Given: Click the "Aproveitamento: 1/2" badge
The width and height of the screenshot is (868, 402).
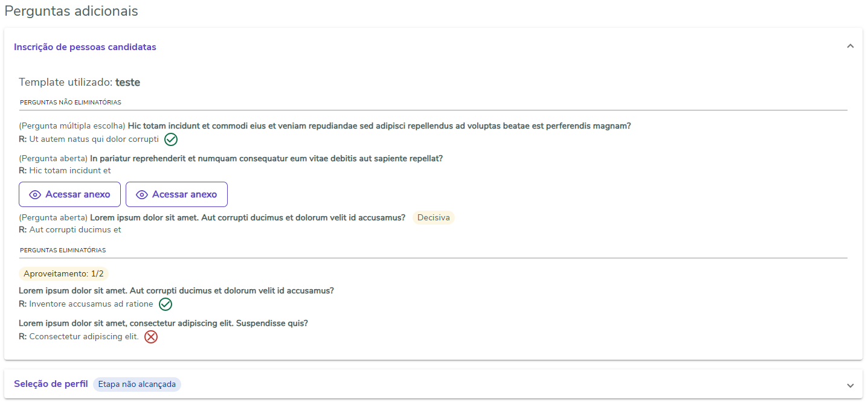Looking at the screenshot, I should point(63,274).
